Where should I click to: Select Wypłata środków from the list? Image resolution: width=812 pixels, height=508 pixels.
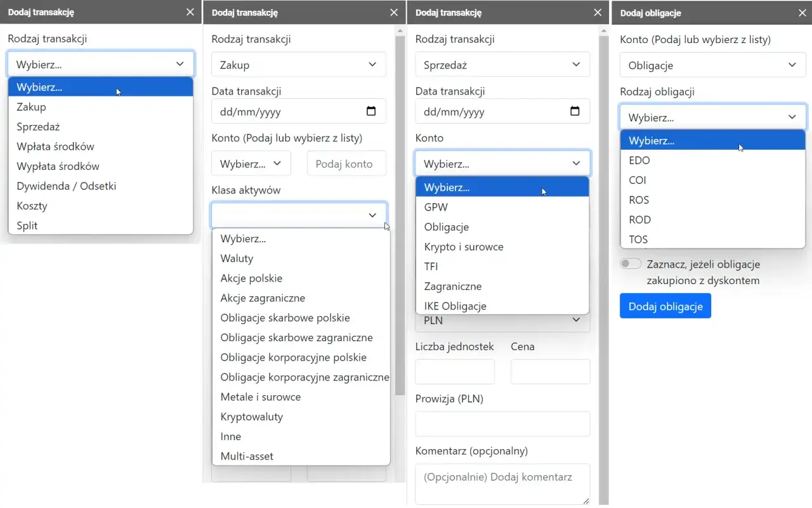[58, 166]
